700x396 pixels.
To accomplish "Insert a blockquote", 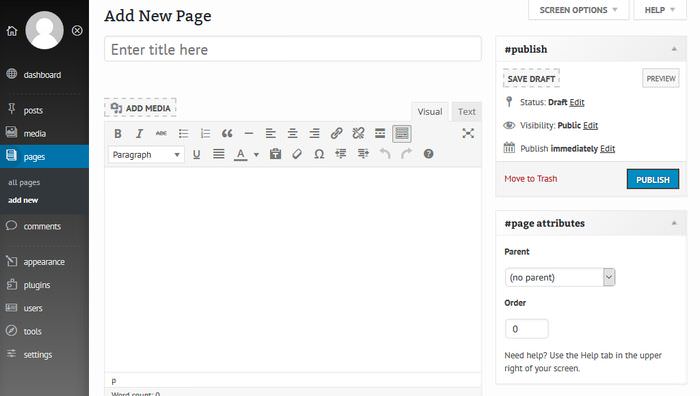I will [x=227, y=133].
